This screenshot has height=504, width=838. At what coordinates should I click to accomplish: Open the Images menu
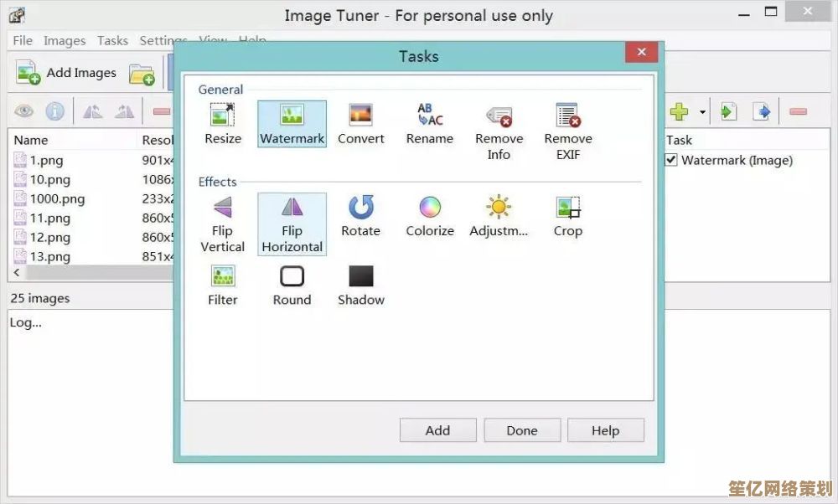(65, 40)
